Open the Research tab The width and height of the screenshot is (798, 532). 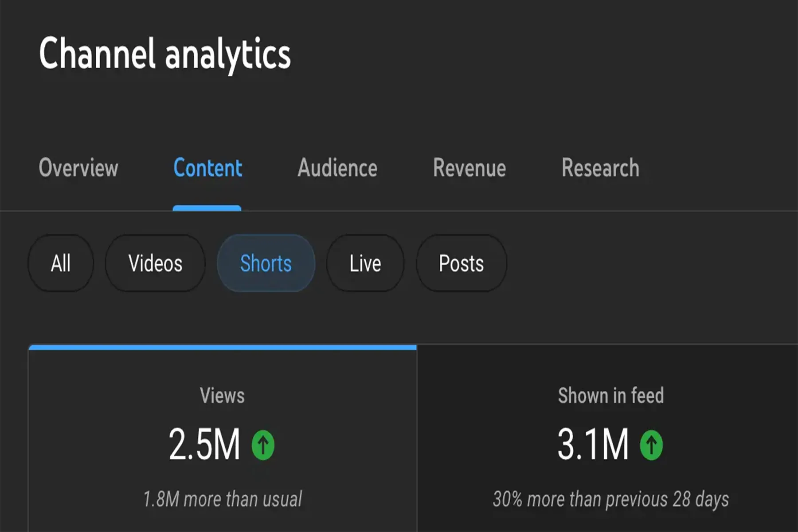tap(600, 168)
